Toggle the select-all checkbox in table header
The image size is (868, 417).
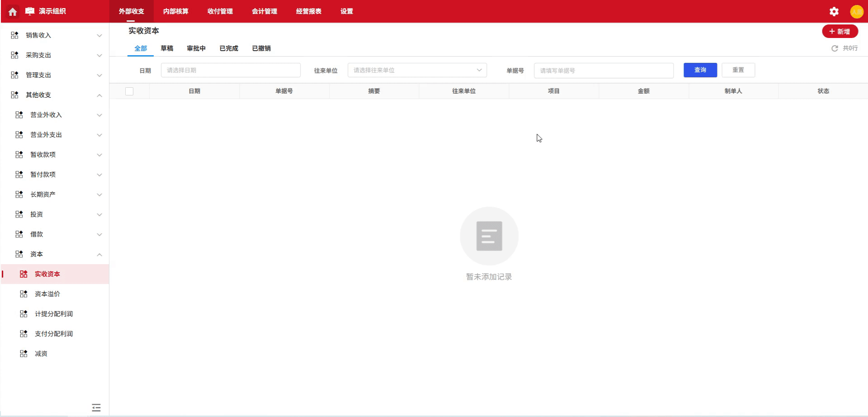pyautogui.click(x=130, y=91)
